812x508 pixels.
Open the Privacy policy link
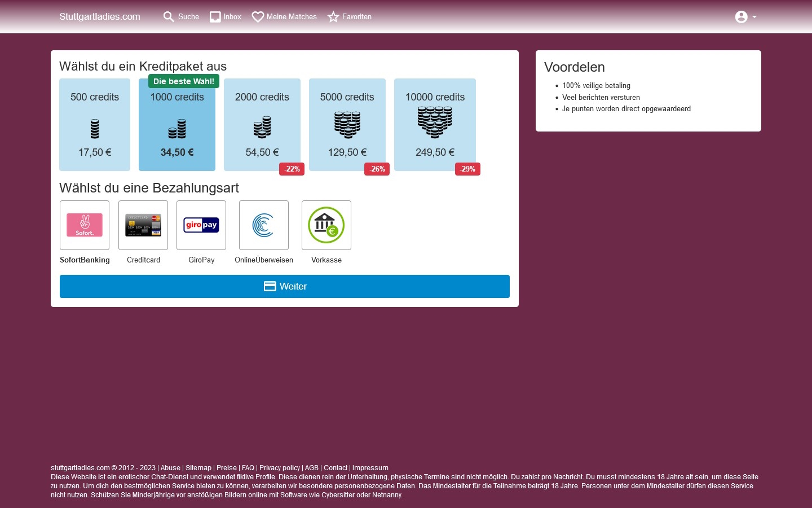pyautogui.click(x=280, y=468)
